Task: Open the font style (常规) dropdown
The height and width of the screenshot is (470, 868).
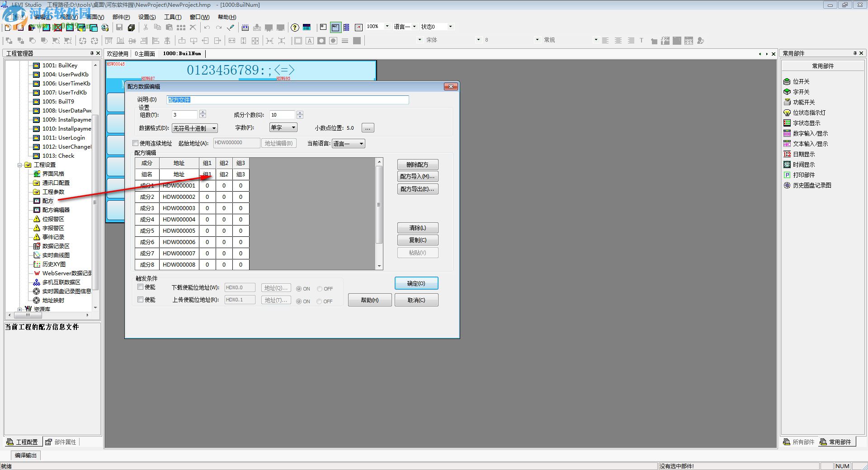Action: click(596, 40)
